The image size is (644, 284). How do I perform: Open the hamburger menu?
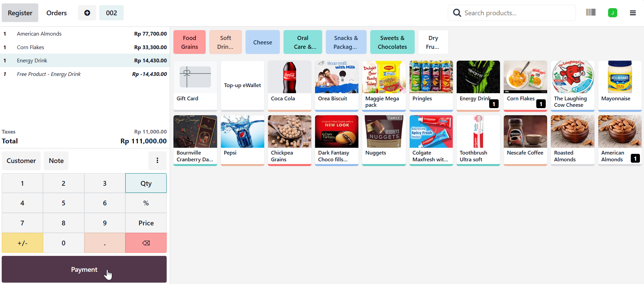632,13
